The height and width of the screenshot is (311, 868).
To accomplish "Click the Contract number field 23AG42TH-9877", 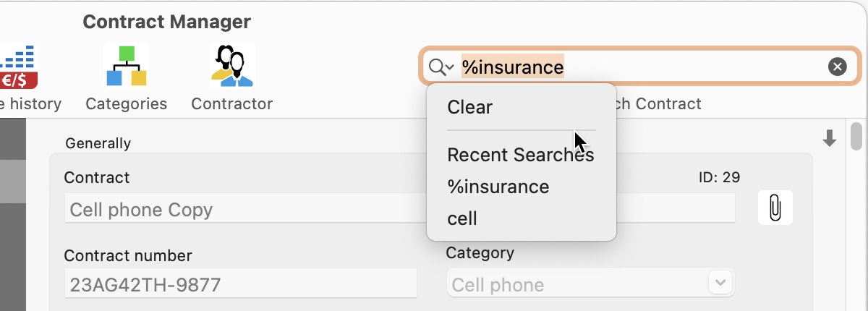I will (240, 283).
